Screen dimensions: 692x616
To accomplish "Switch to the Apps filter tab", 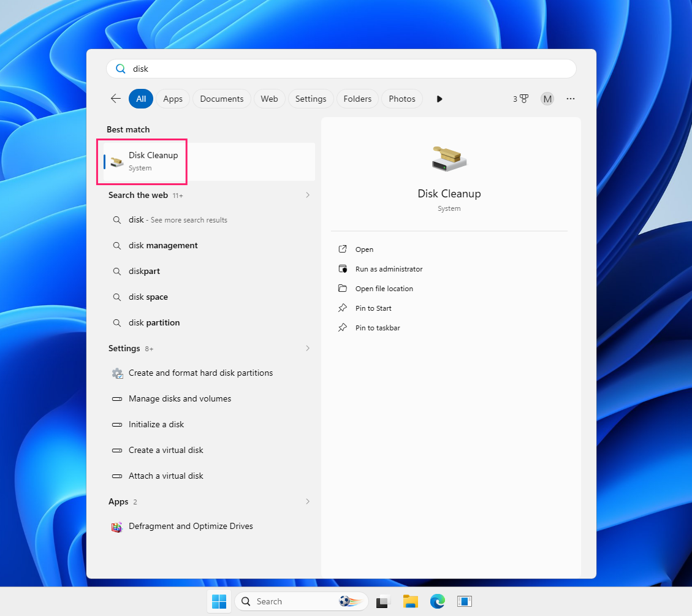I will pyautogui.click(x=173, y=99).
